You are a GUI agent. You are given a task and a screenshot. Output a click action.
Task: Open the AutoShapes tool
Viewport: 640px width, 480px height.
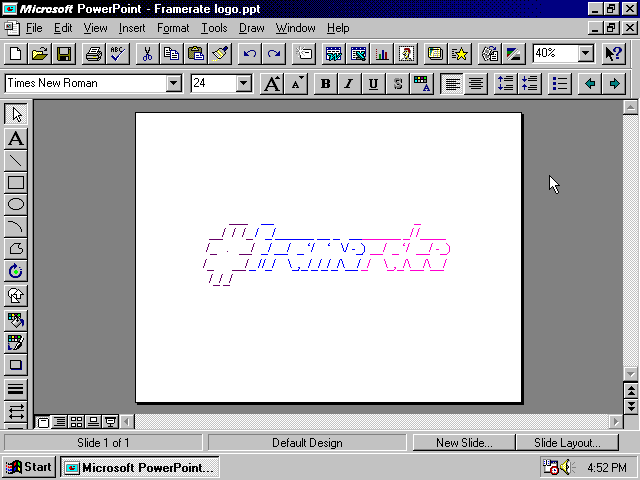[16, 295]
